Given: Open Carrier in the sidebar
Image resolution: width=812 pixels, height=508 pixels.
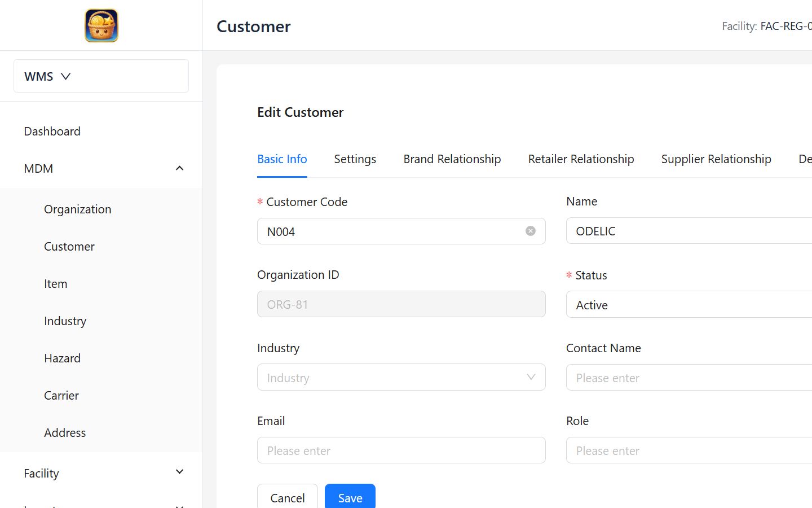Looking at the screenshot, I should coord(61,395).
